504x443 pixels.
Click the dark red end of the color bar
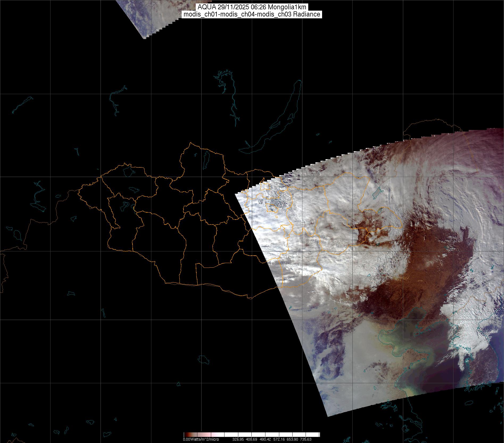pyautogui.click(x=186, y=435)
